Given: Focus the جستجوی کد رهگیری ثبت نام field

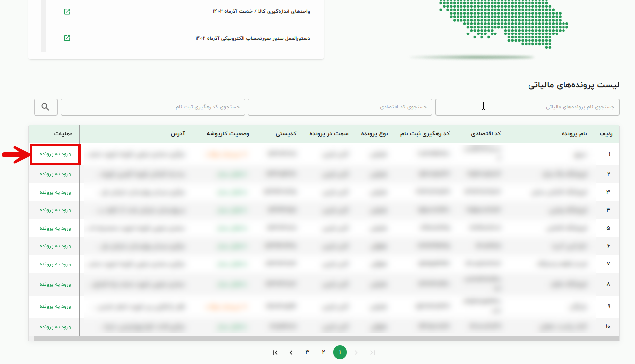Looking at the screenshot, I should (x=153, y=107).
